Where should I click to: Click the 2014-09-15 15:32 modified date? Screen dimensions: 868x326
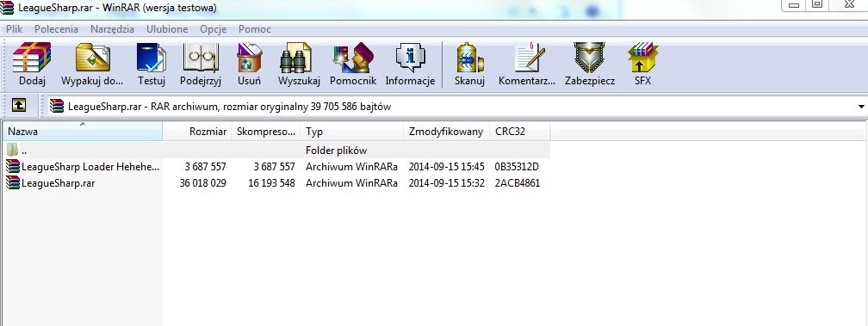pyautogui.click(x=447, y=183)
